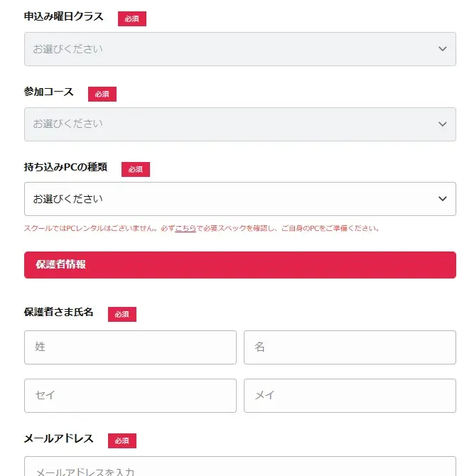This screenshot has width=474, height=476.
Task: Click the chevron arrow of 参加コース dropdown
Action: [442, 124]
